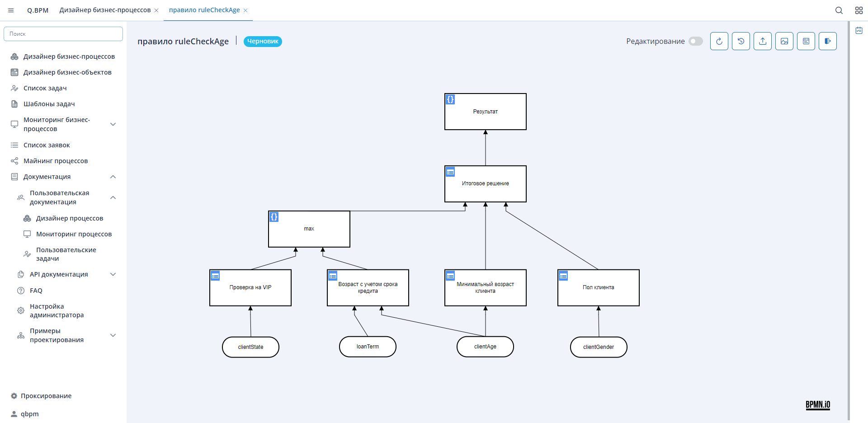Save diagram as image icon button

784,41
